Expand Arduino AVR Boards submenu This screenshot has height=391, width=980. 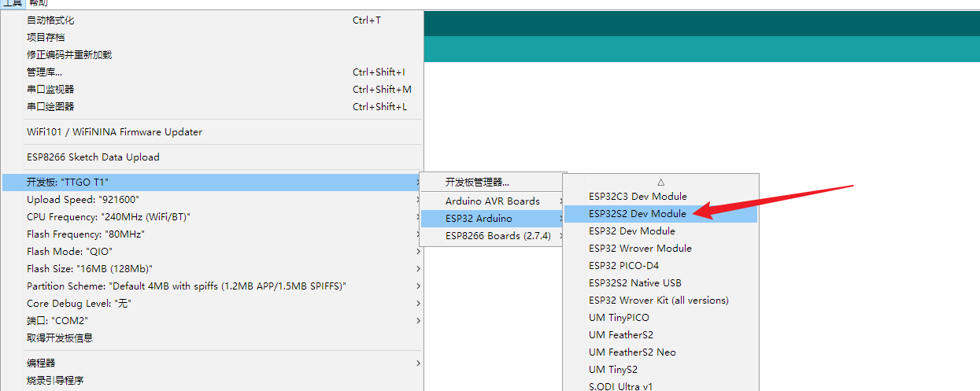493,201
